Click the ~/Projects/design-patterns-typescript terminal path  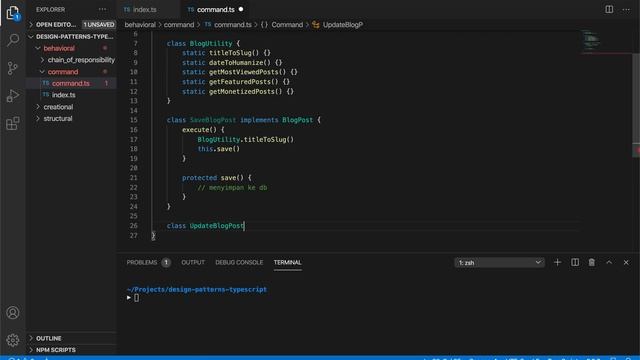(197, 289)
